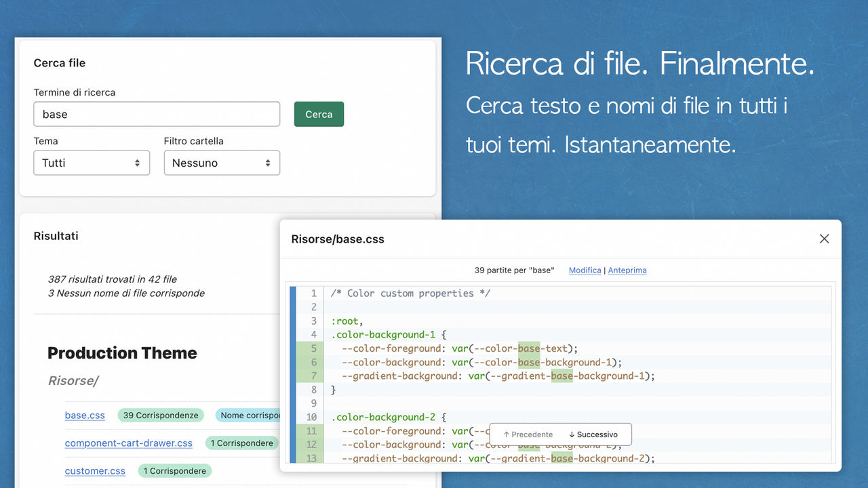Click the Nome corrisponde badge next to base.css
This screenshot has height=488, width=868.
point(248,415)
